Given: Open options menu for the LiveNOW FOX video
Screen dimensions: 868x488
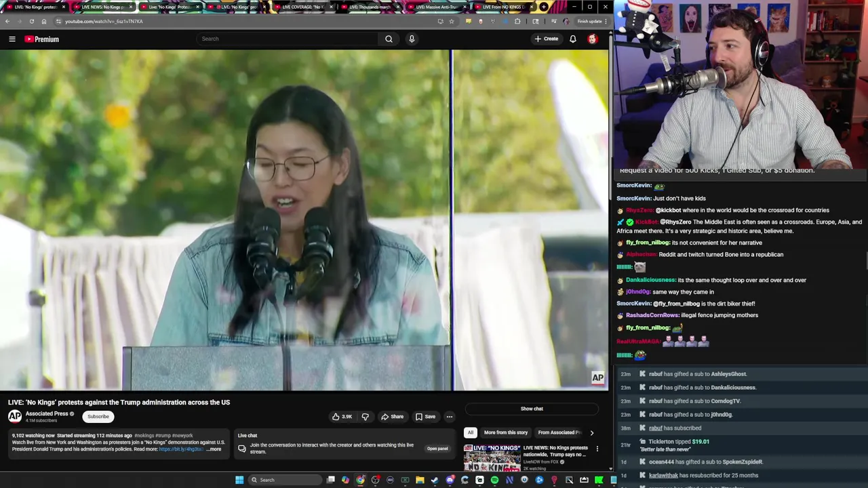Looking at the screenshot, I should 597,449.
